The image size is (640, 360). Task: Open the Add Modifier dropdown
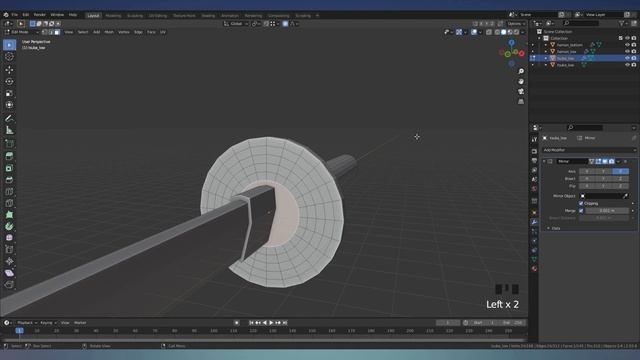[x=589, y=150]
